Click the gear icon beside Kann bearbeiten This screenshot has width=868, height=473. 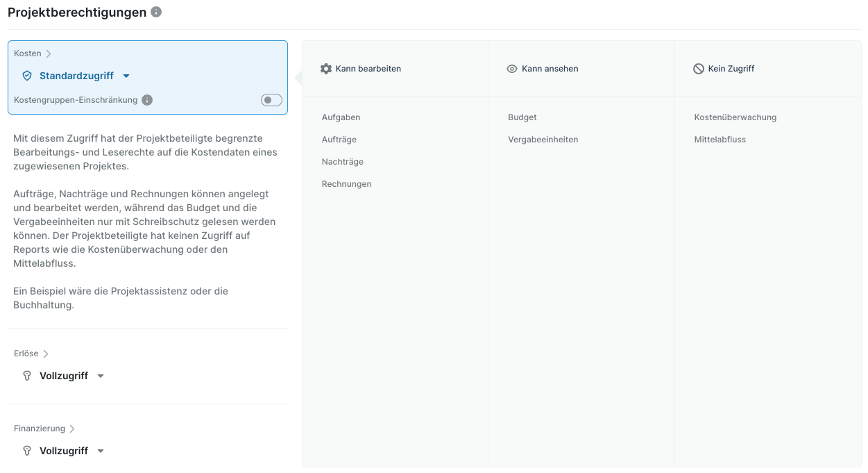pos(326,69)
